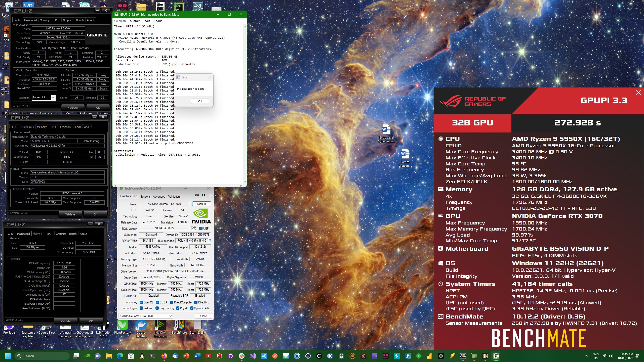Open the Tools menu in GPUPI

point(146,21)
